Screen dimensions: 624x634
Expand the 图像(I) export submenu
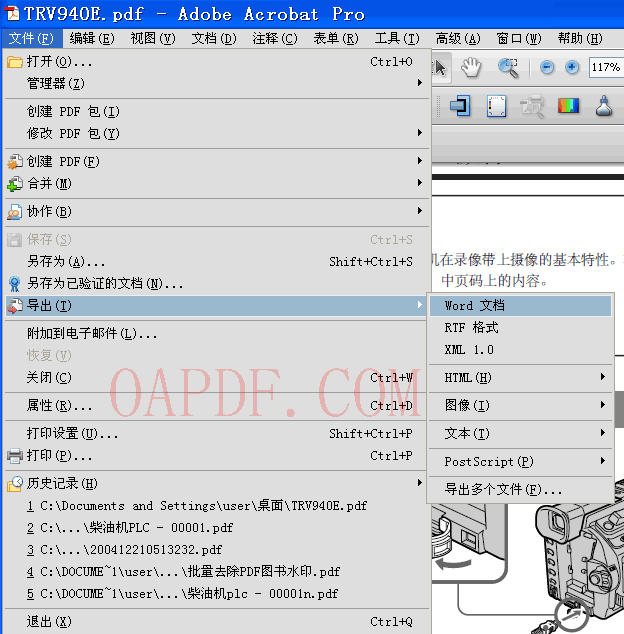pyautogui.click(x=520, y=405)
